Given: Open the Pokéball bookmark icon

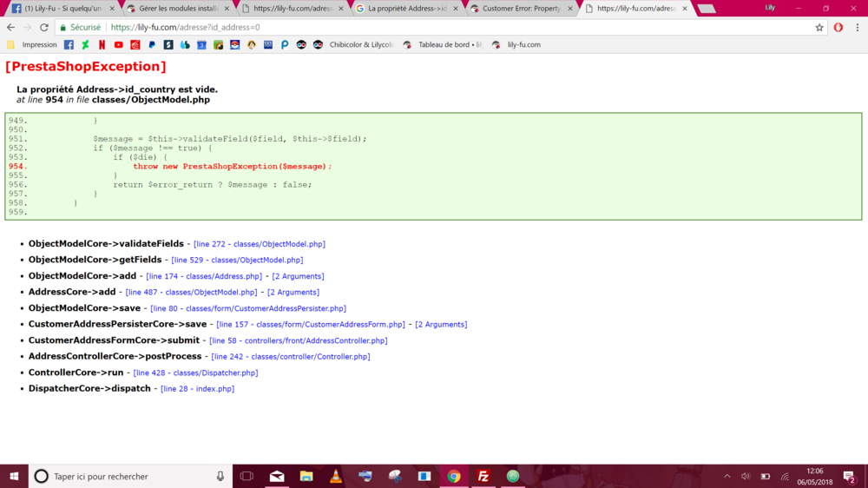Looking at the screenshot, I should point(234,45).
